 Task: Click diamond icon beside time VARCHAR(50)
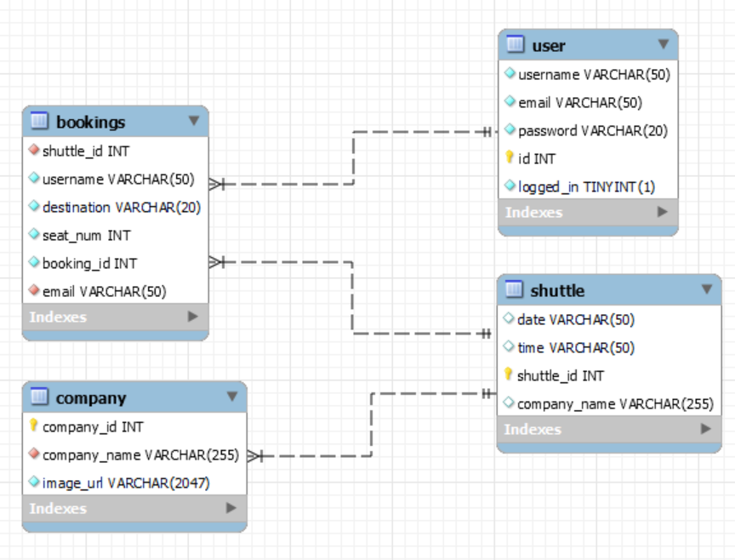(509, 346)
